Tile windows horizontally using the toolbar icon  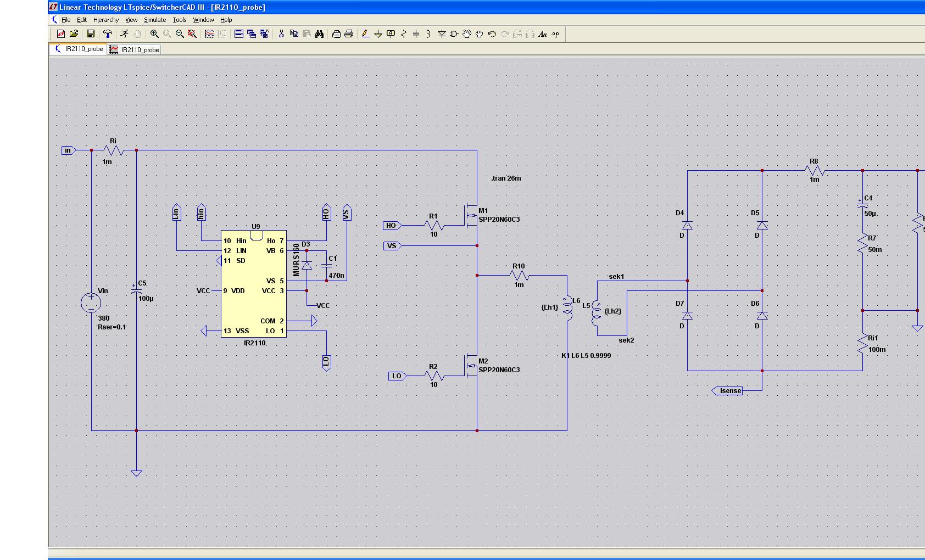239,34
